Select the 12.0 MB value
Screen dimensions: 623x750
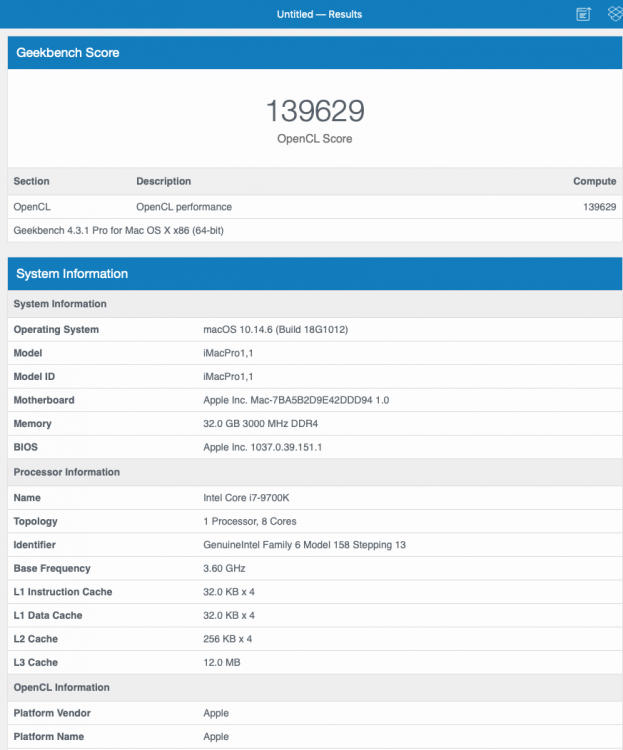tap(222, 662)
